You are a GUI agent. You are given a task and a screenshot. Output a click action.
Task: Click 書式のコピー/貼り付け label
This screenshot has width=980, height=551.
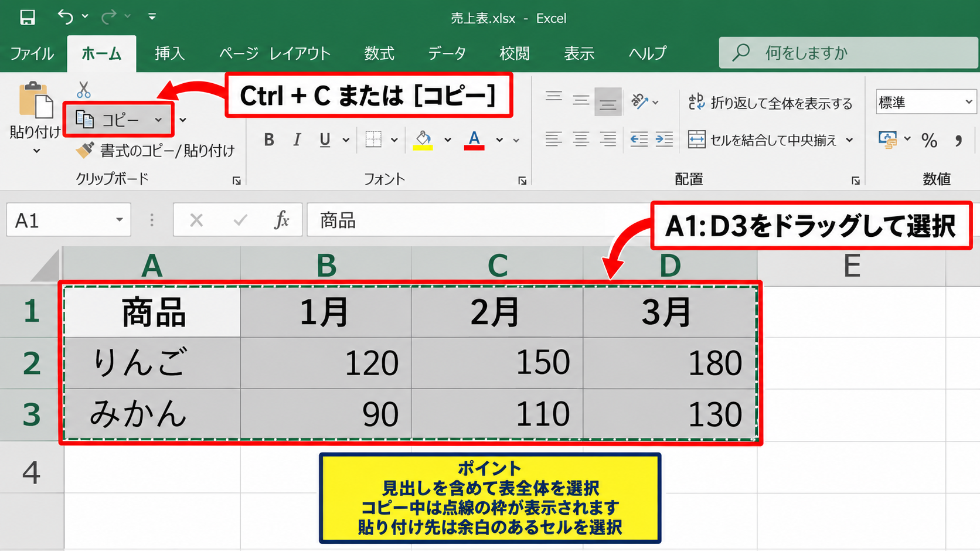pos(167,151)
